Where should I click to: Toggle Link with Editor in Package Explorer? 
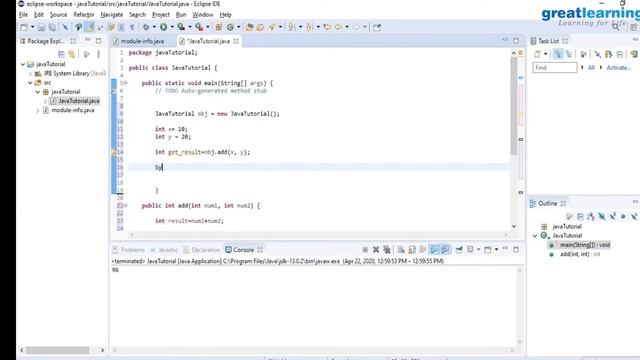click(72, 54)
